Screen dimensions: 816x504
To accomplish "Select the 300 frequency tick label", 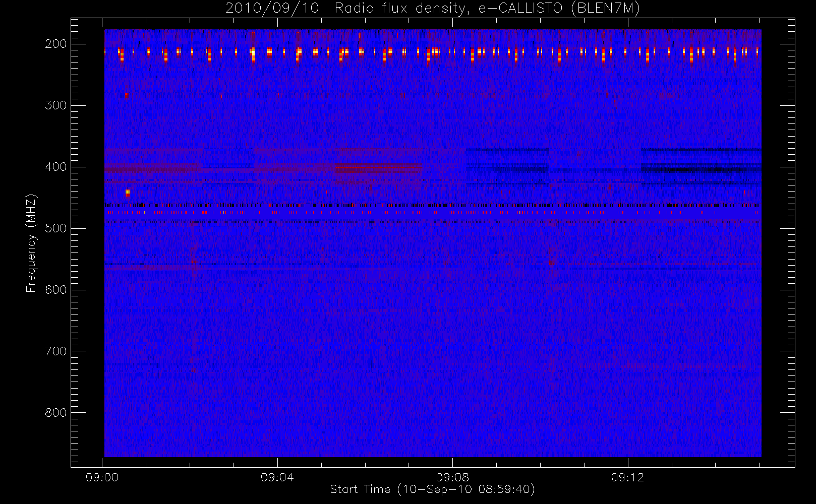I will point(56,105).
